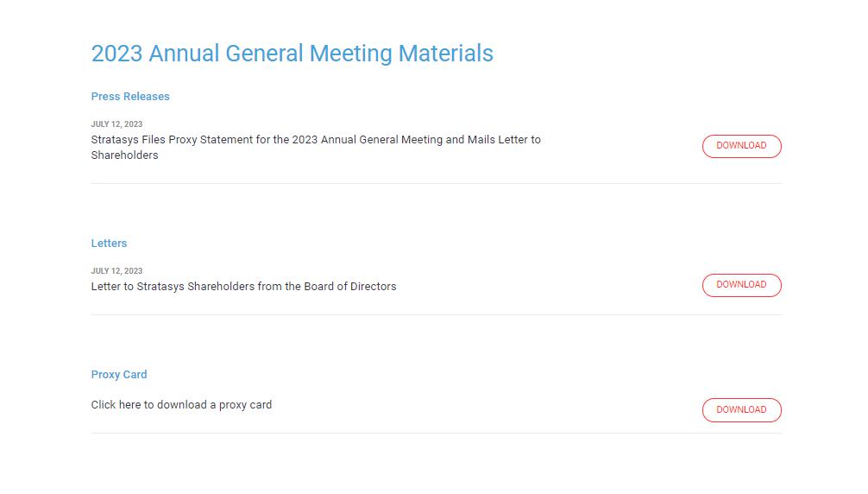Click the word 'Materials' in the page title
Viewport: 868px width, 494px height.
click(x=445, y=54)
